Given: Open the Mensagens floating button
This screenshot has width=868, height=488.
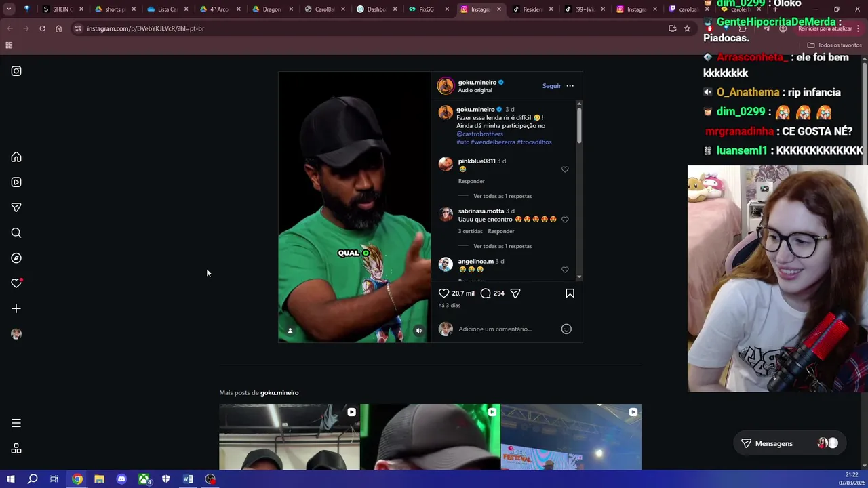Looking at the screenshot, I should (x=789, y=443).
